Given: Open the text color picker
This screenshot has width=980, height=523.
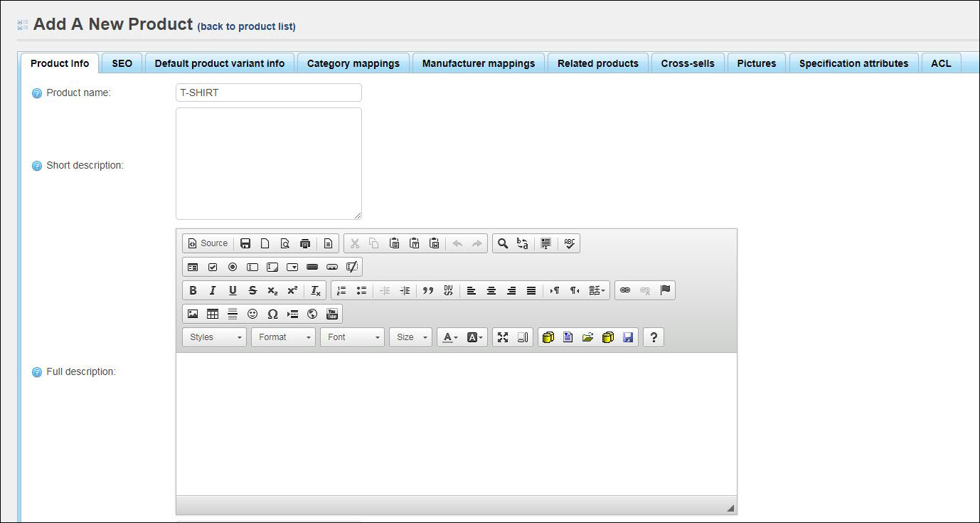Looking at the screenshot, I should [449, 337].
